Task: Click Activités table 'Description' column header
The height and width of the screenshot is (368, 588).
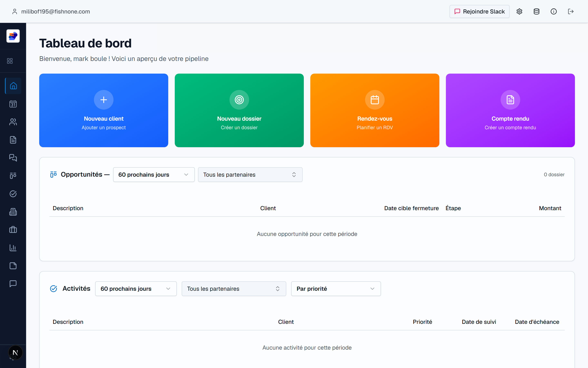Action: pyautogui.click(x=68, y=322)
